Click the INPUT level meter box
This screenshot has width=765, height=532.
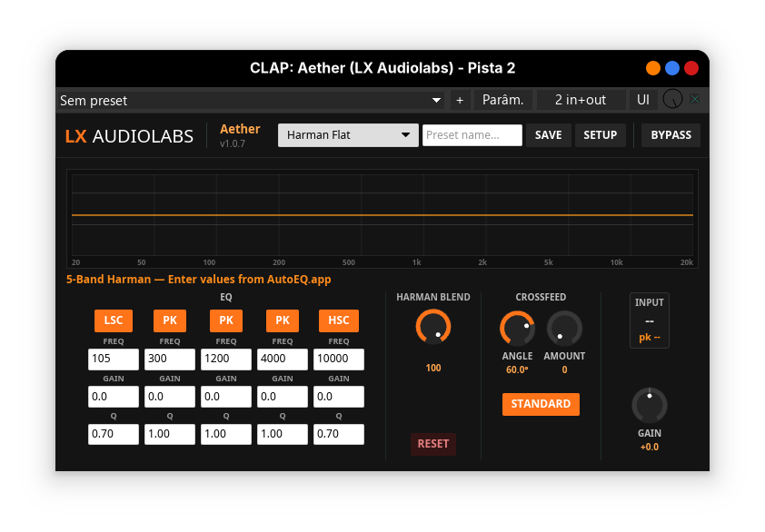point(650,320)
